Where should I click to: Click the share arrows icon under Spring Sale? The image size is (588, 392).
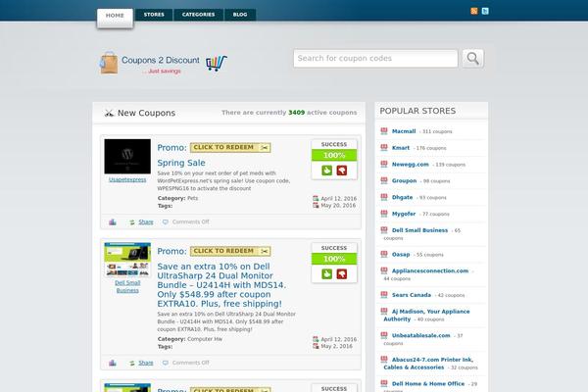[132, 222]
